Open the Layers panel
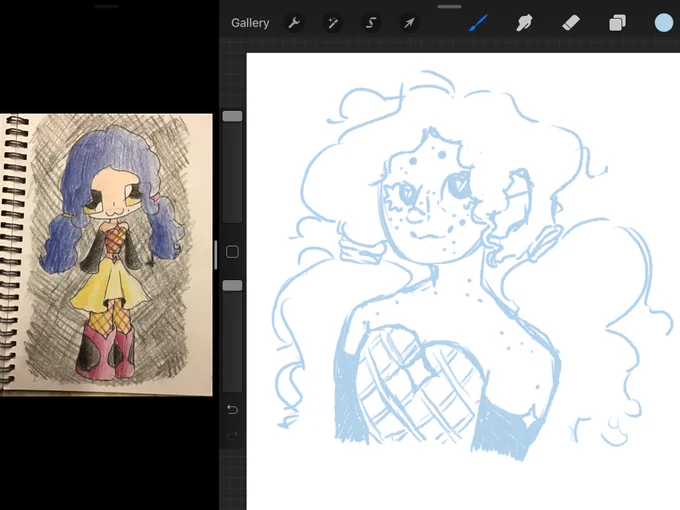Viewport: 680px width, 510px height. click(617, 23)
